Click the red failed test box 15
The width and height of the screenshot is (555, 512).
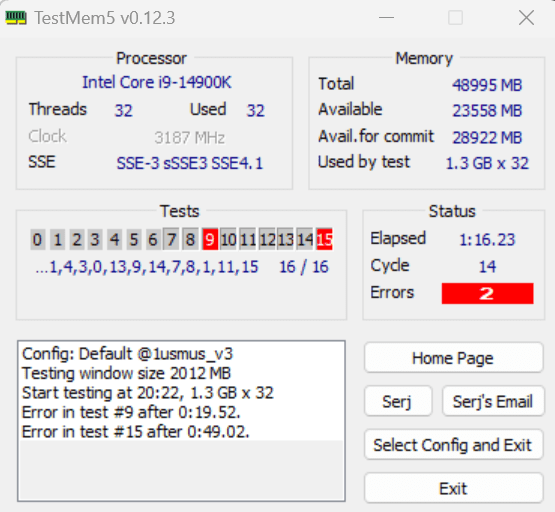tap(324, 240)
